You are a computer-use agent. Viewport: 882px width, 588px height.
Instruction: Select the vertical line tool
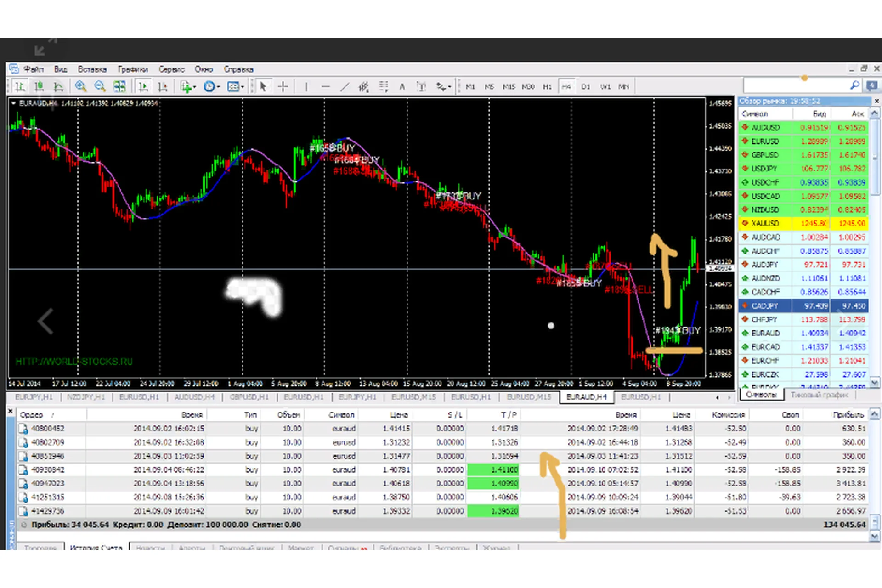(306, 86)
